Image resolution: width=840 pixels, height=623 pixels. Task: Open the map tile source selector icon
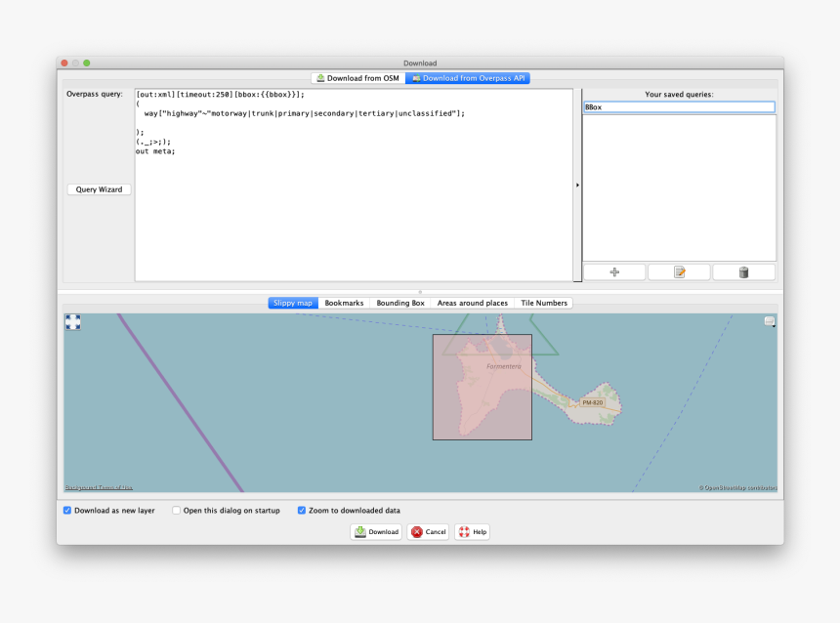[x=770, y=321]
